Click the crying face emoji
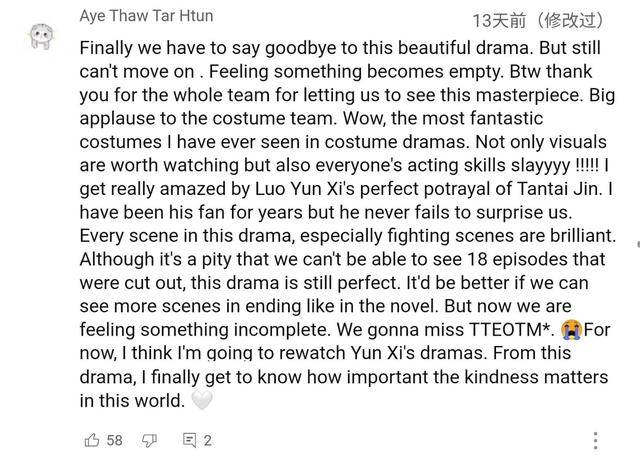 coord(571,330)
